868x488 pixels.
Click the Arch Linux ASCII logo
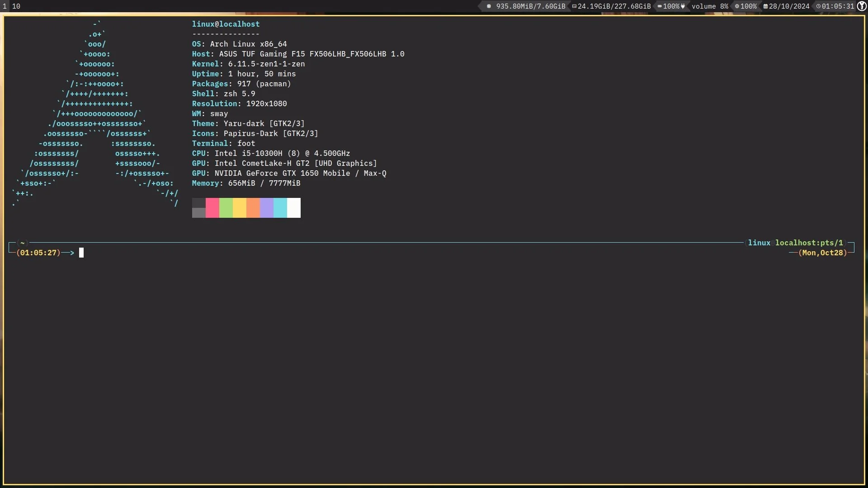(95, 113)
